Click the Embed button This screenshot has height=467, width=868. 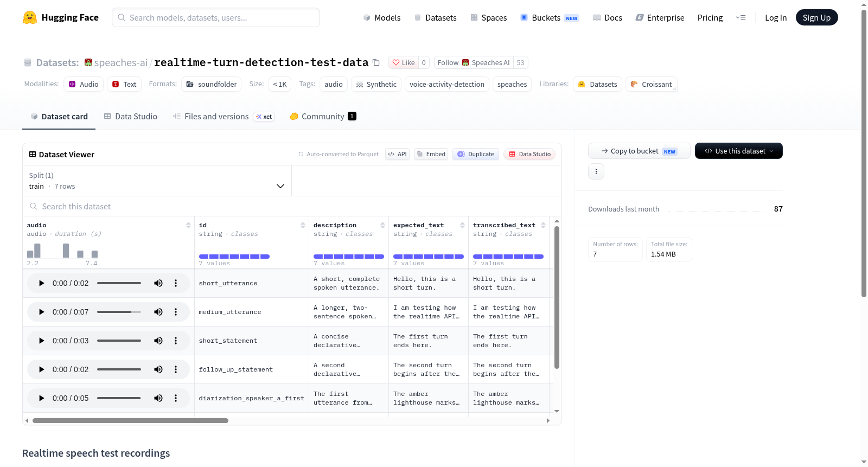(431, 154)
